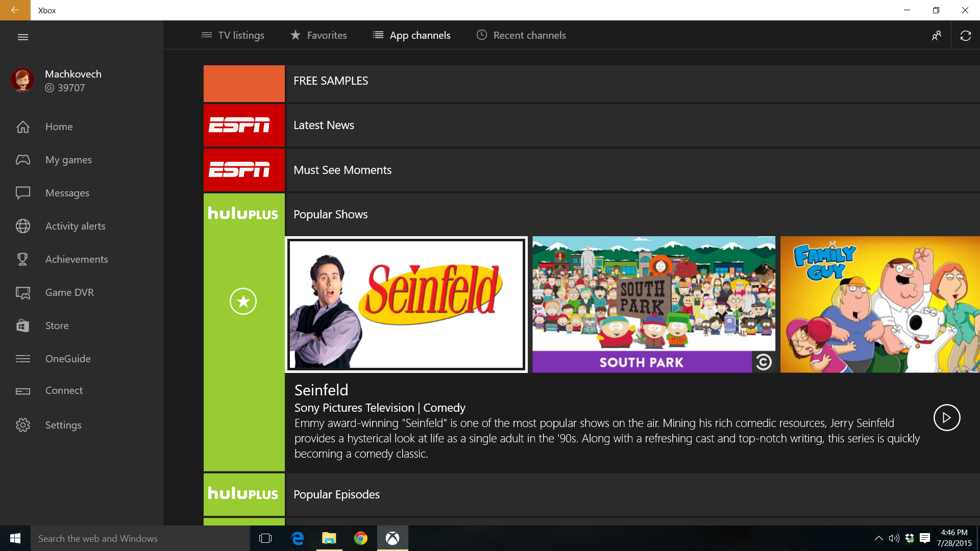Open Game DVR
The image size is (980, 551).
[x=69, y=292]
